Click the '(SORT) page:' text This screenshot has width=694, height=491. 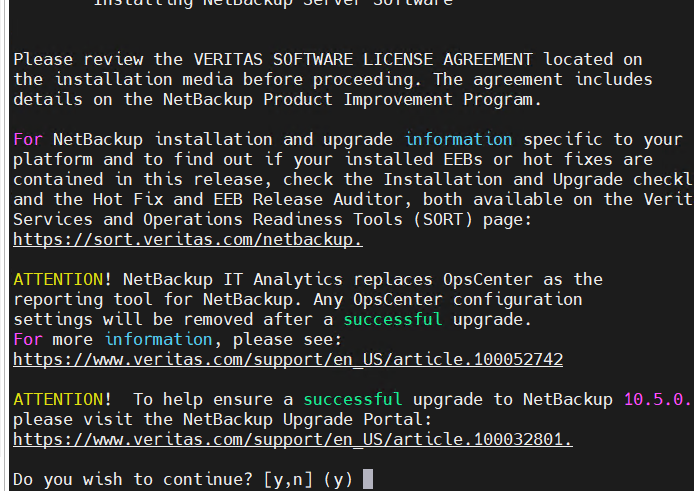[x=473, y=220]
